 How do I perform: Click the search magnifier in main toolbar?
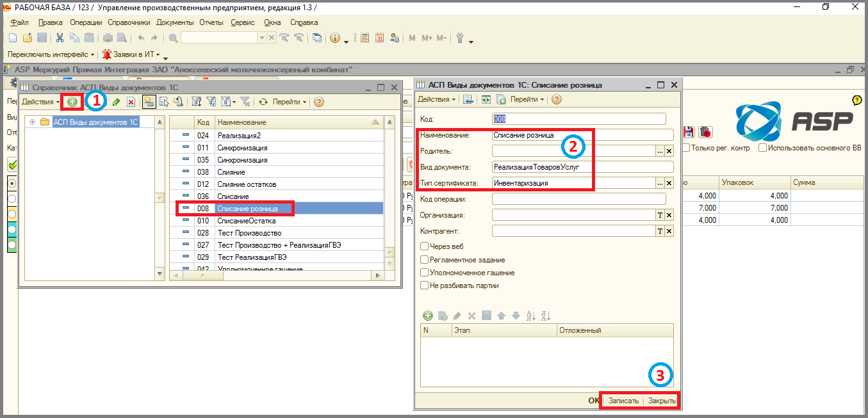click(173, 38)
